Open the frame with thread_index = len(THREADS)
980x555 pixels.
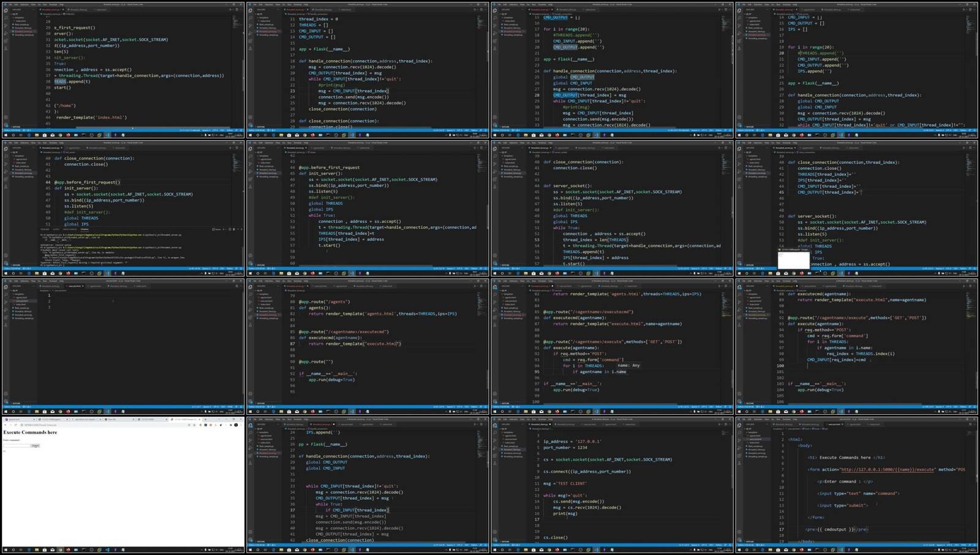pyautogui.click(x=612, y=208)
